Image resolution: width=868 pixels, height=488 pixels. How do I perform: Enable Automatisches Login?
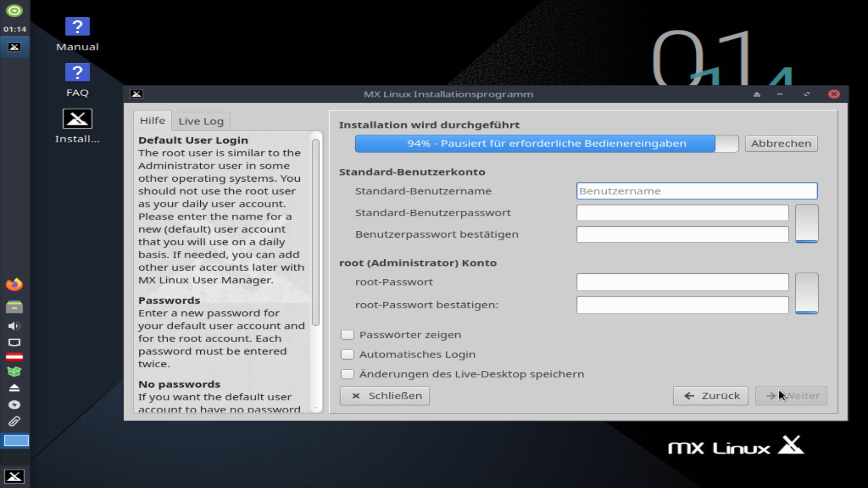(x=347, y=354)
